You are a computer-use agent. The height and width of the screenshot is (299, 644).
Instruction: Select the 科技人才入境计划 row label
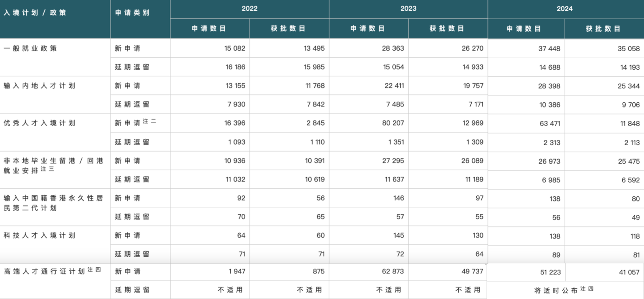(39, 235)
